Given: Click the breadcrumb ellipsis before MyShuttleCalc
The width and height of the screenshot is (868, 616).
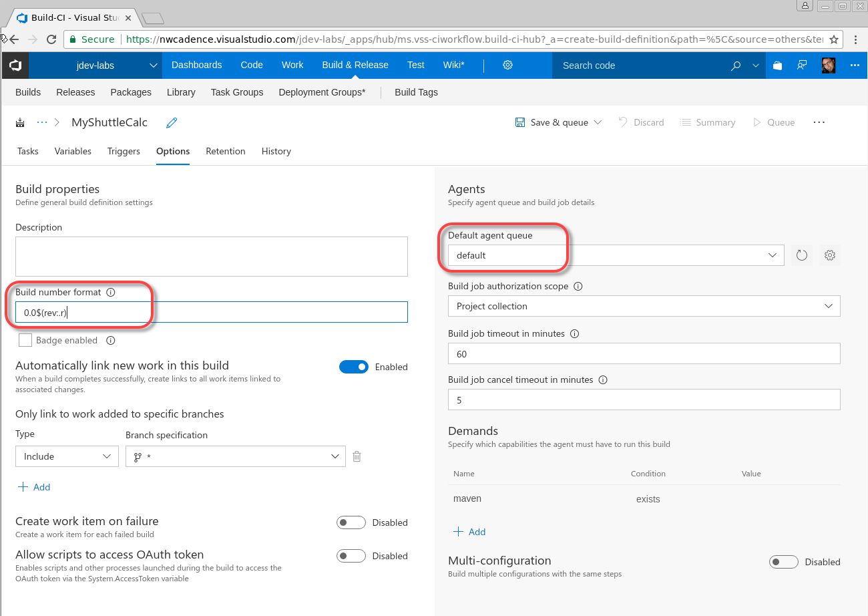Looking at the screenshot, I should pos(42,122).
